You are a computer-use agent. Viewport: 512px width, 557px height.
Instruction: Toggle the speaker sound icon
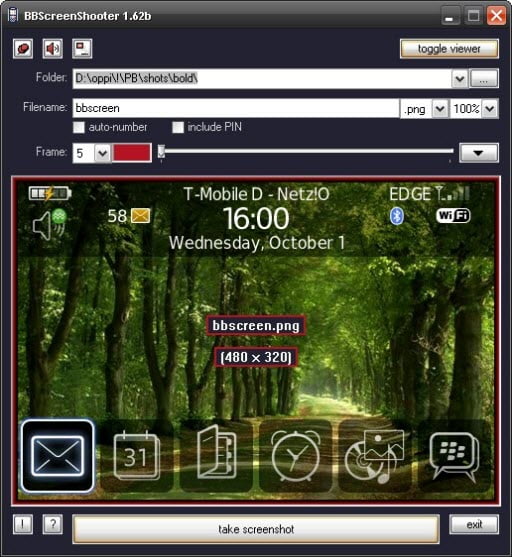(53, 48)
